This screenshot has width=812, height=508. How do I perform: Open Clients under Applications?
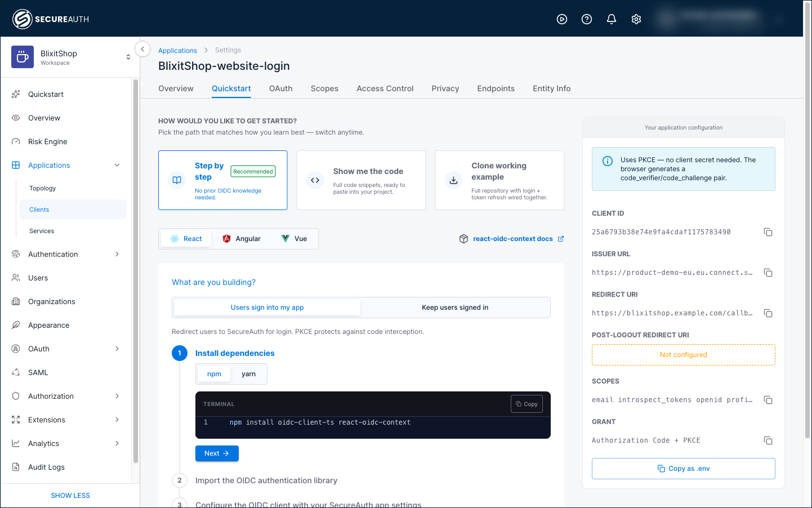click(73, 210)
